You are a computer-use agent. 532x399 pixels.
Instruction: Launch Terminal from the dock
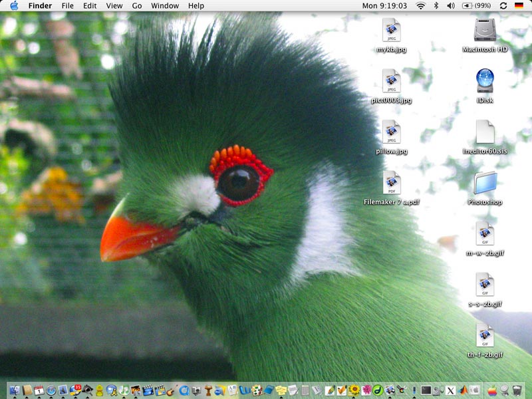click(x=426, y=390)
